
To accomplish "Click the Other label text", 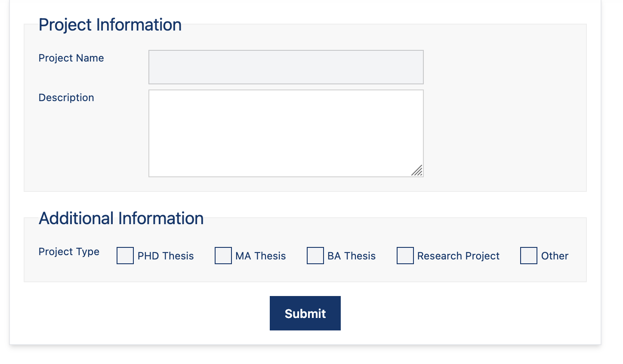I will [555, 256].
